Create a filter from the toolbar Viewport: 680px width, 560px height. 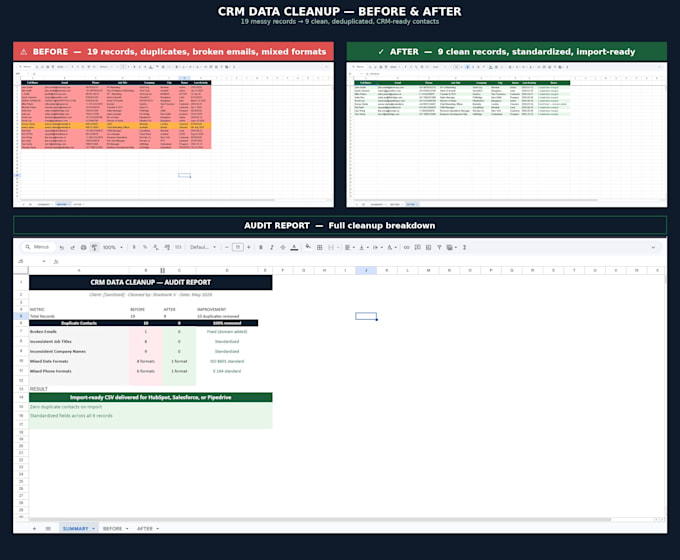point(439,247)
